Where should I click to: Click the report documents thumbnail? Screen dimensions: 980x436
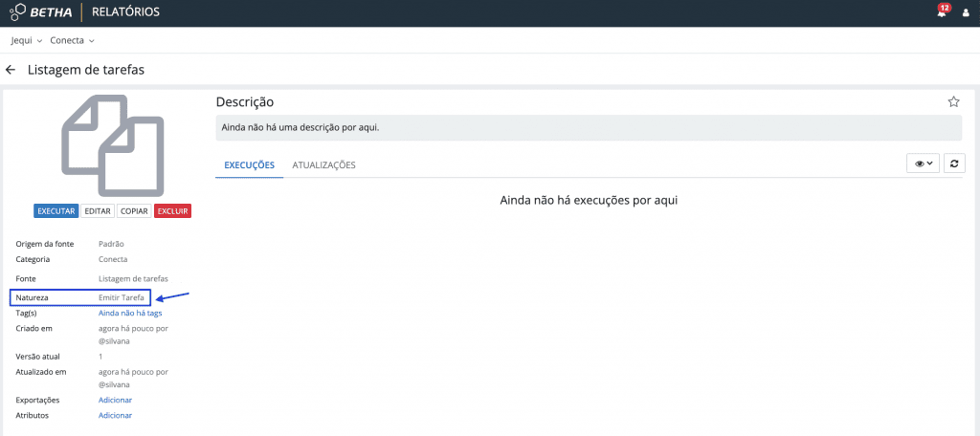click(112, 143)
